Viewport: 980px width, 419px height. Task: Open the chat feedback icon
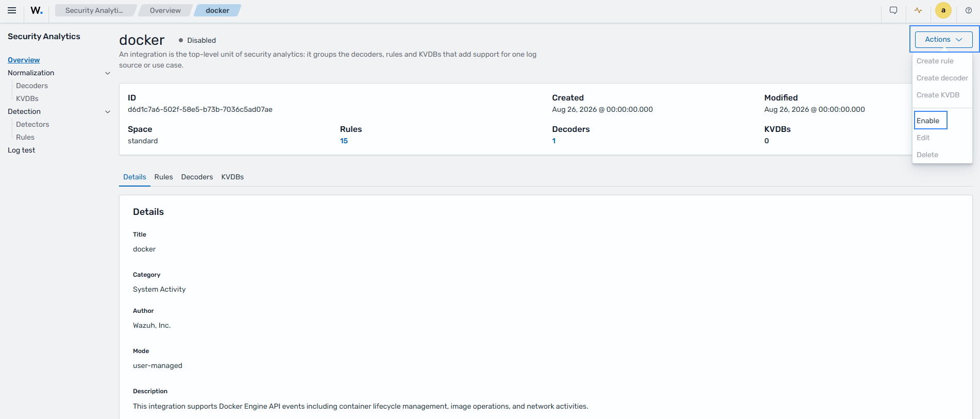point(893,10)
